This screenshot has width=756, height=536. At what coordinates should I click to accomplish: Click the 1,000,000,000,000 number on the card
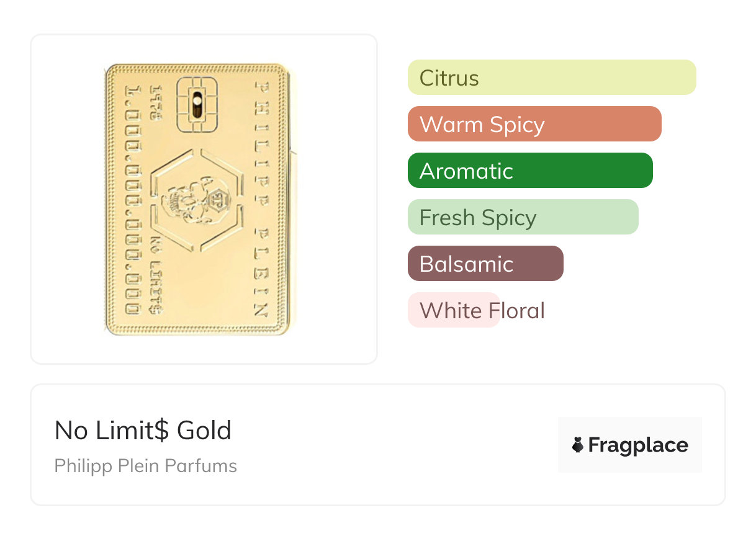[133, 199]
